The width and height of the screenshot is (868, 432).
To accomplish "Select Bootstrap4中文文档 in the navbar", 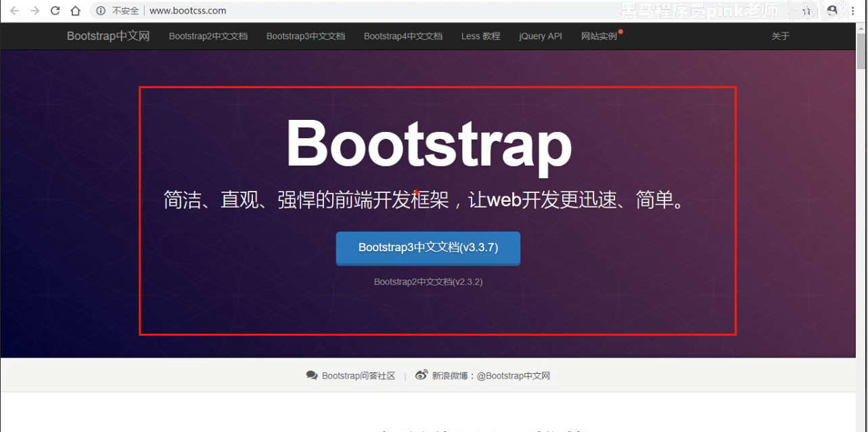I will tap(403, 37).
